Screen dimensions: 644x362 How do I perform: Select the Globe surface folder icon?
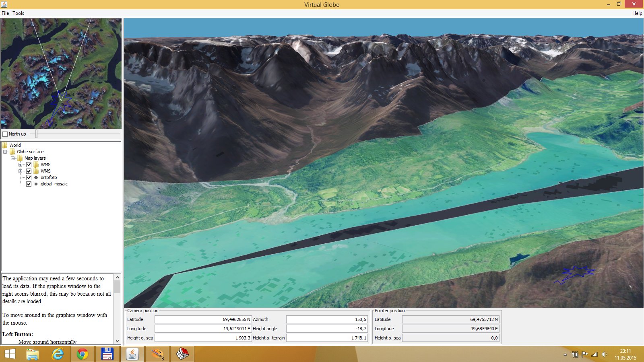click(x=12, y=152)
